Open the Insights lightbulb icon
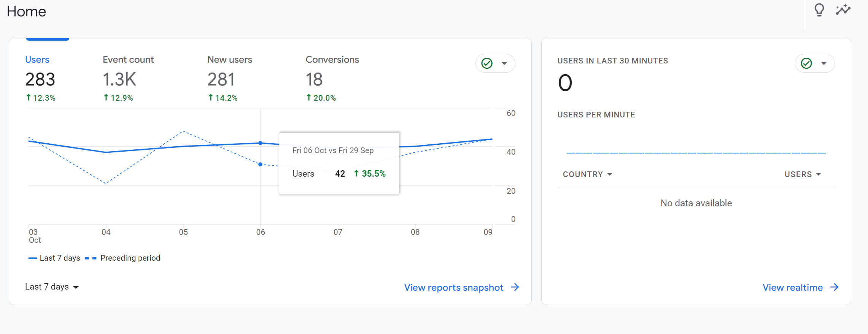Screen dimensions: 868x334 819,10
